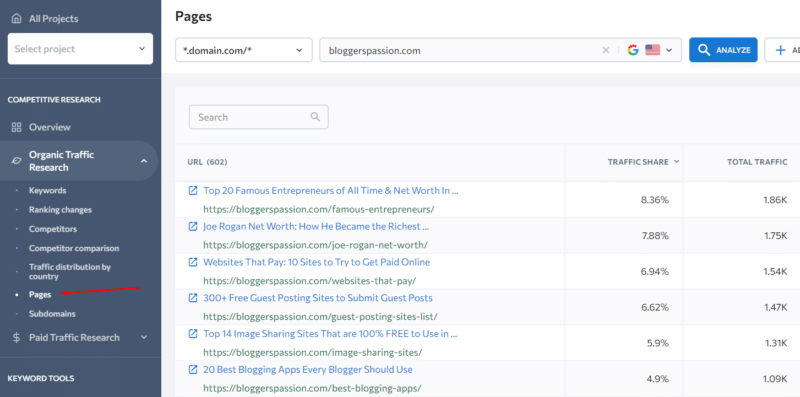Click the best-blogging-apps URL
Image resolution: width=800 pixels, height=397 pixels.
click(312, 388)
